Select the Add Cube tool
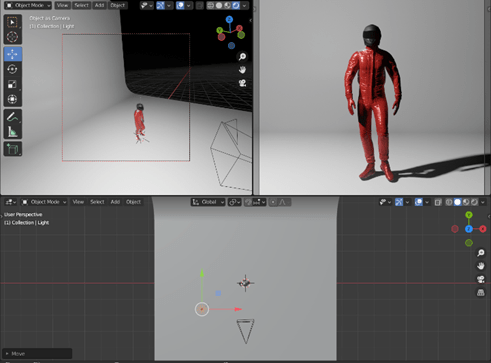491x363 pixels. pyautogui.click(x=12, y=149)
